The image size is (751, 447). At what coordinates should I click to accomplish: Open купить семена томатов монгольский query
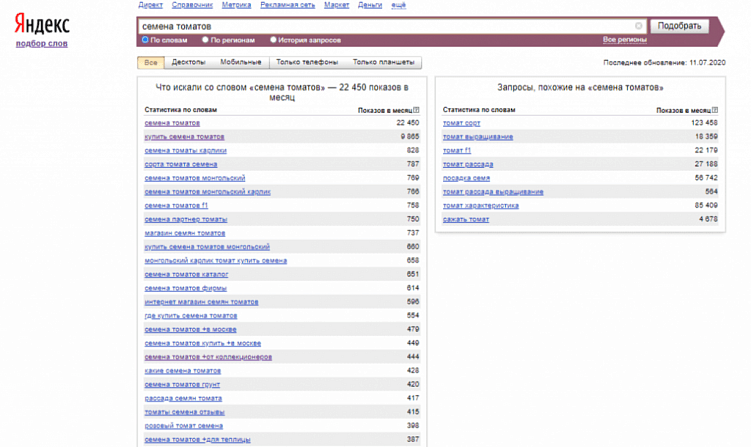[x=207, y=247]
